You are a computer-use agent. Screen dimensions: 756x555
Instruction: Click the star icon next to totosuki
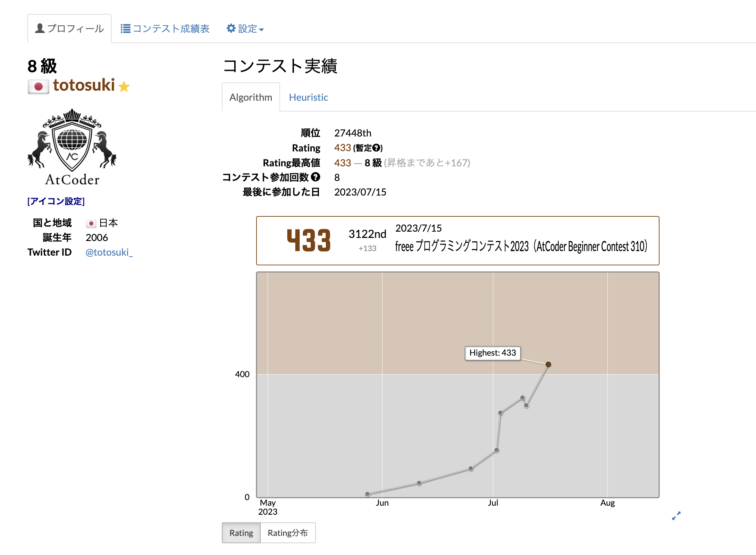click(x=124, y=86)
